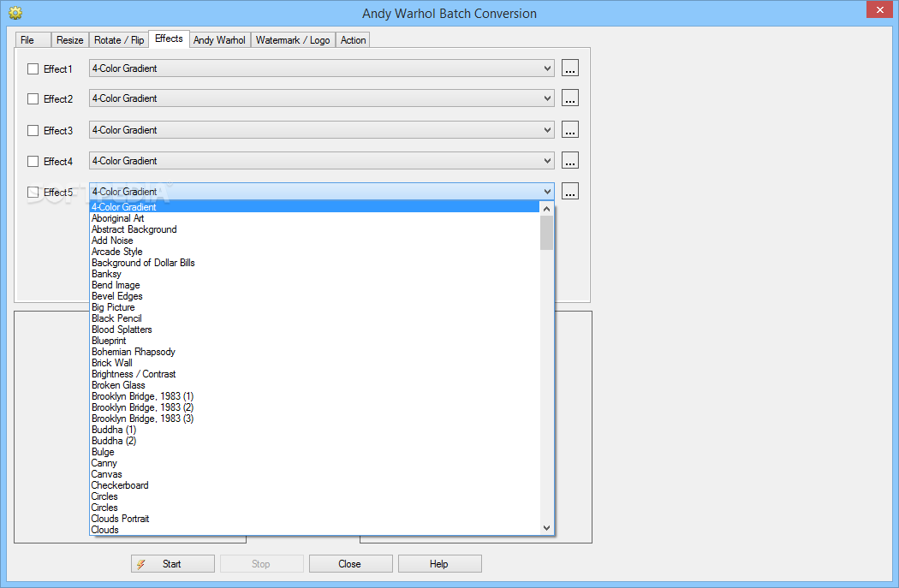
Task: Choose Clouds effect at list bottom
Action: pyautogui.click(x=314, y=530)
